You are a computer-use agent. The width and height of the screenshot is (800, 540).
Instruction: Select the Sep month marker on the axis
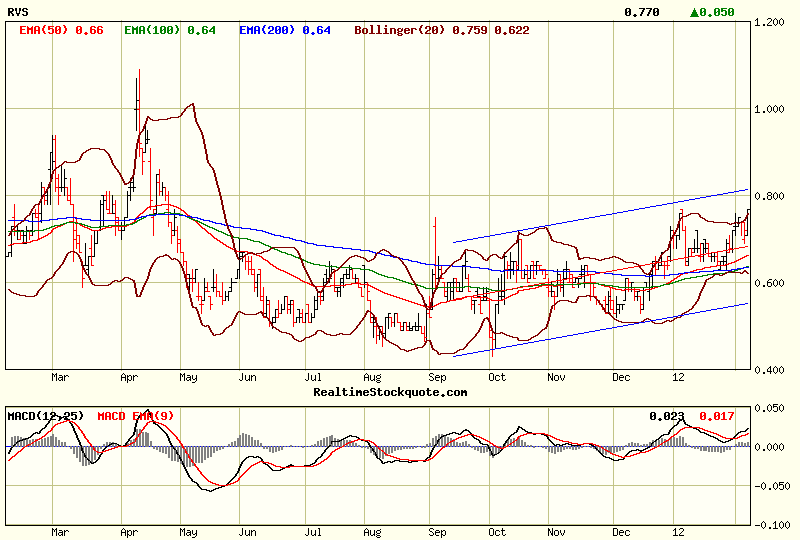tap(437, 378)
